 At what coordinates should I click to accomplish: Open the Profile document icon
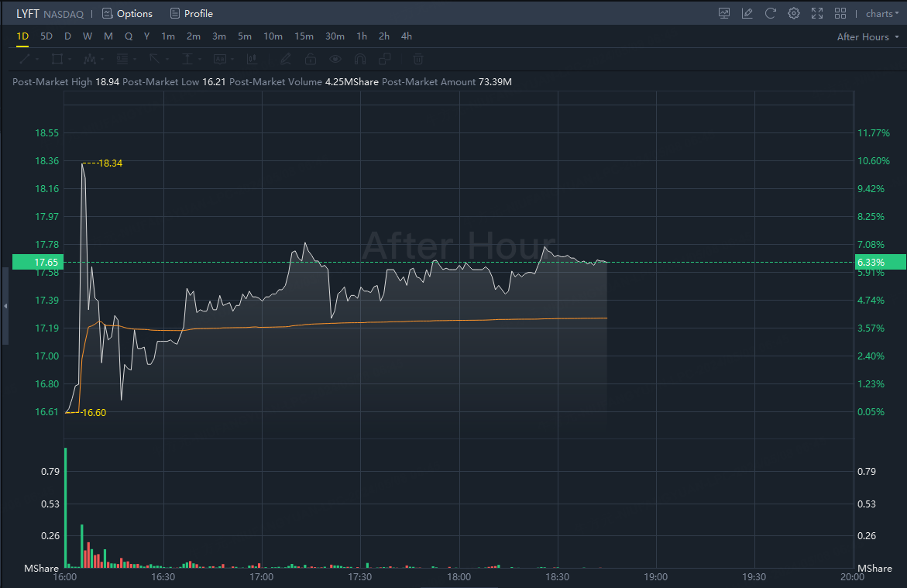coord(175,13)
